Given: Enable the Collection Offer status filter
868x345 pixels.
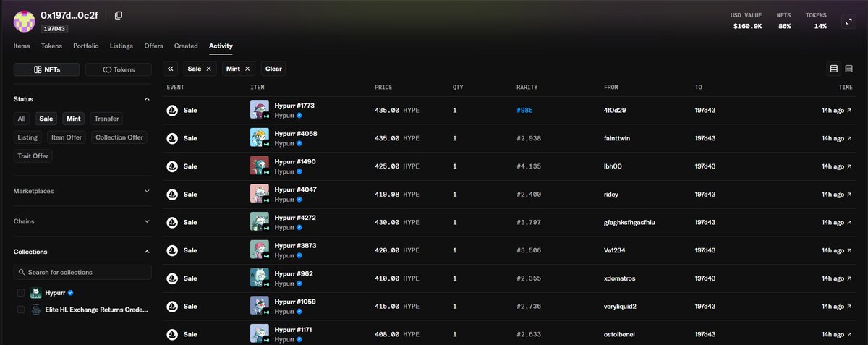Looking at the screenshot, I should 119,137.
